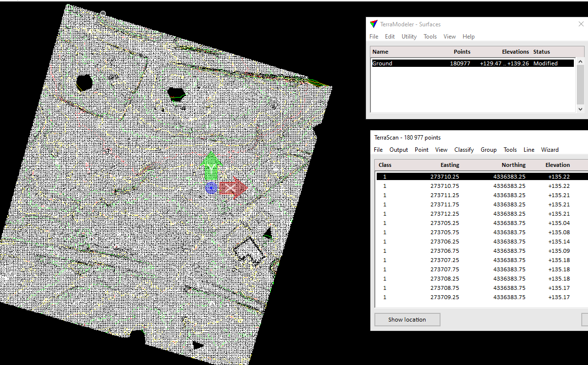Open the Wizard menu in TerraScan
This screenshot has height=365, width=588.
click(549, 150)
